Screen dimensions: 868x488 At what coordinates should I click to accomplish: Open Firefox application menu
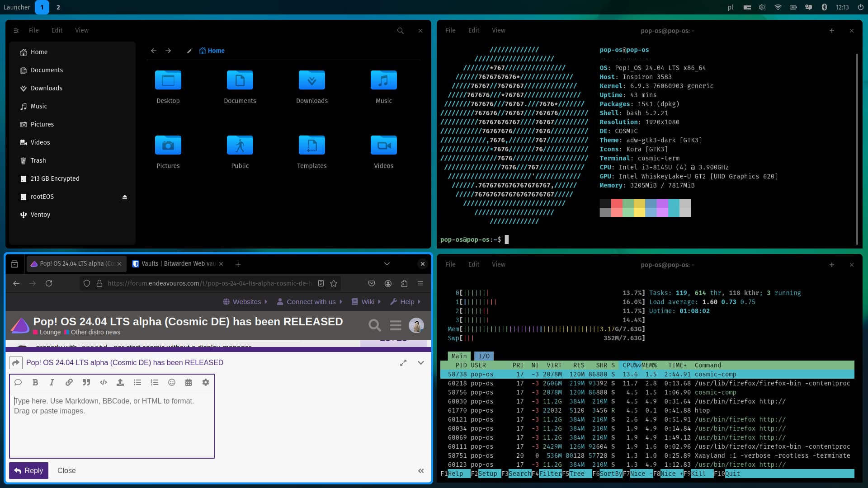tap(420, 283)
